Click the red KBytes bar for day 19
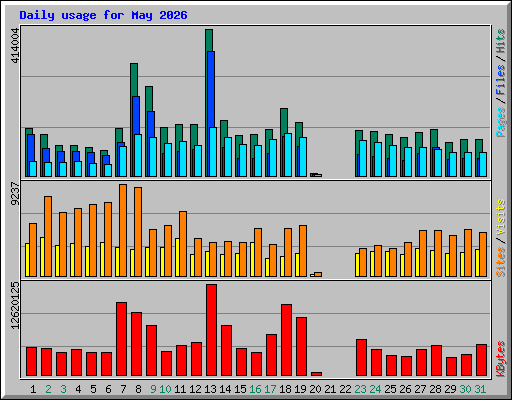The image size is (512, 400). tap(301, 347)
